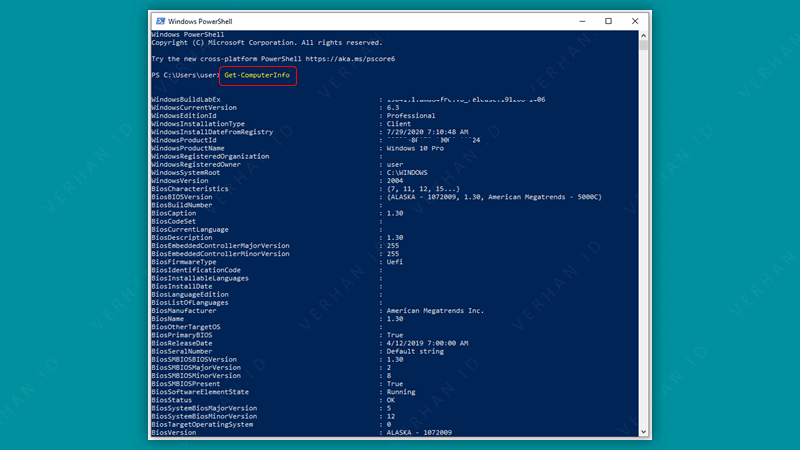Select the WindowsBuildLabEx row label
The image size is (800, 450).
[x=186, y=99]
